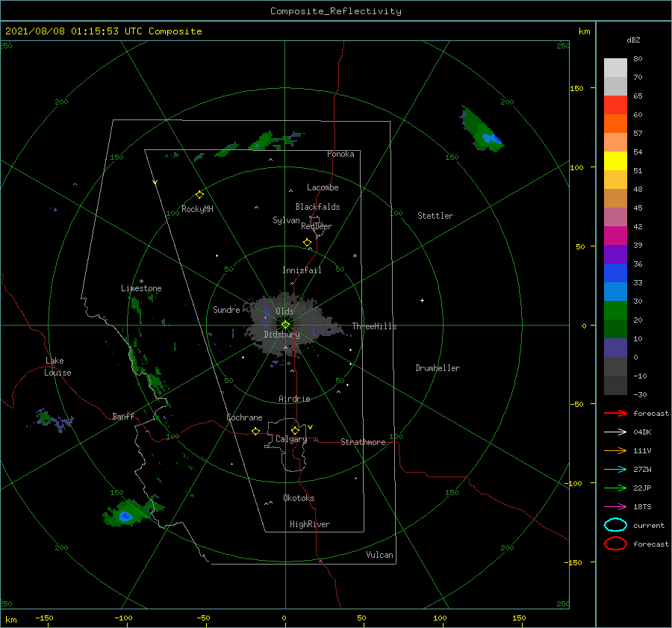
Task: Pick the bright green 20–30 dBZ swatch
Action: [615, 310]
